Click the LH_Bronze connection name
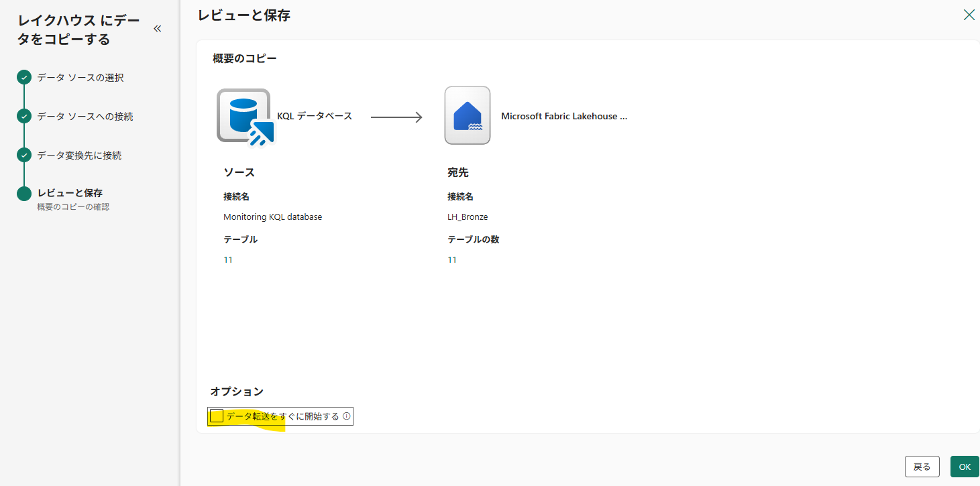This screenshot has height=486, width=980. pos(468,217)
